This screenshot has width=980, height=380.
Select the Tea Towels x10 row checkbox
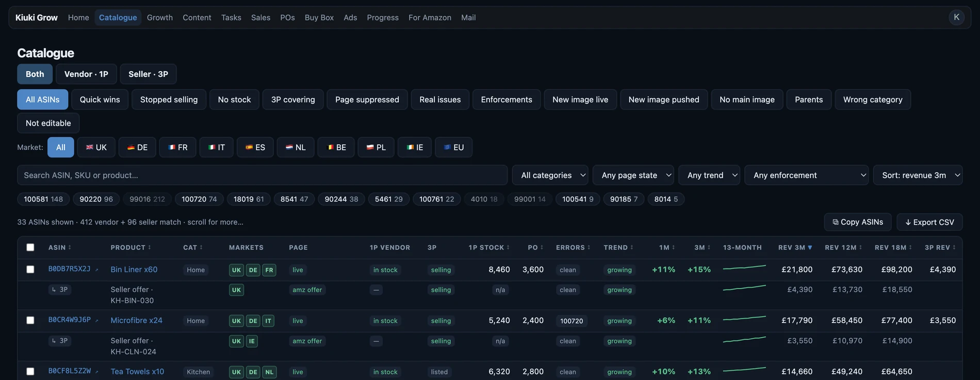click(30, 372)
